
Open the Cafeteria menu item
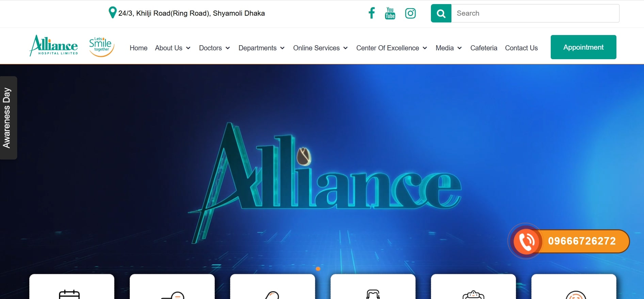point(484,48)
